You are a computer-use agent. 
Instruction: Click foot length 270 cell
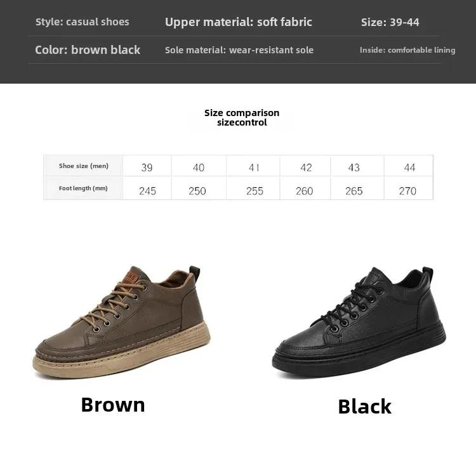(409, 188)
